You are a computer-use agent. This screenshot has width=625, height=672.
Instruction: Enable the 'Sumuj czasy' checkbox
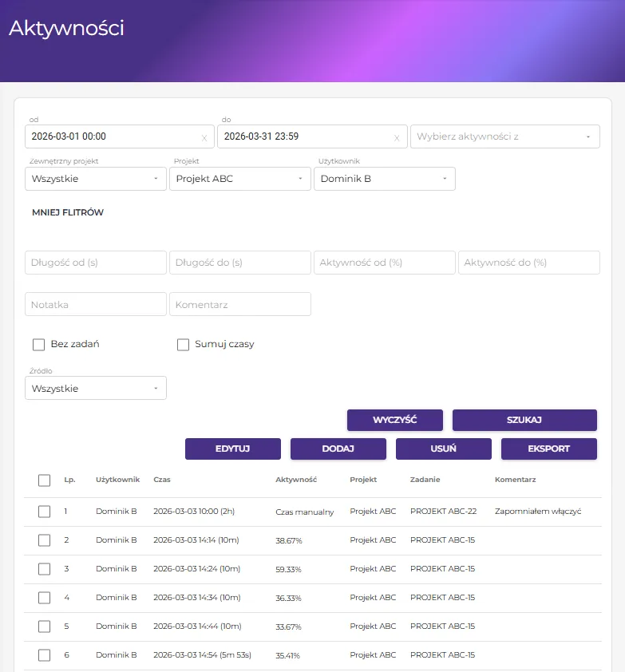(x=183, y=345)
